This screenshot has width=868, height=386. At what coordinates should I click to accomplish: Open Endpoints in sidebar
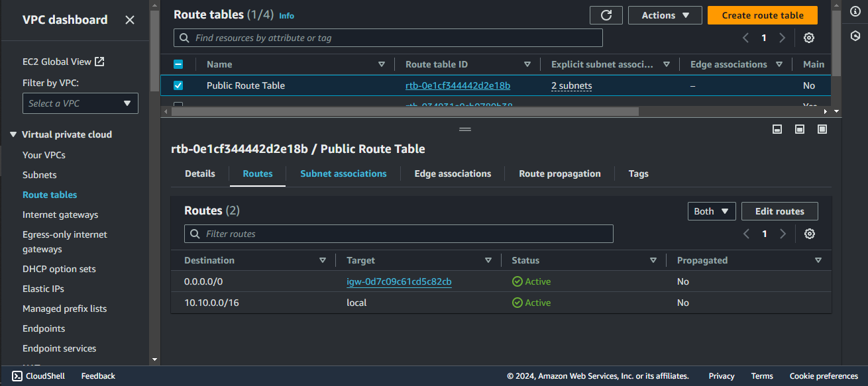44,328
